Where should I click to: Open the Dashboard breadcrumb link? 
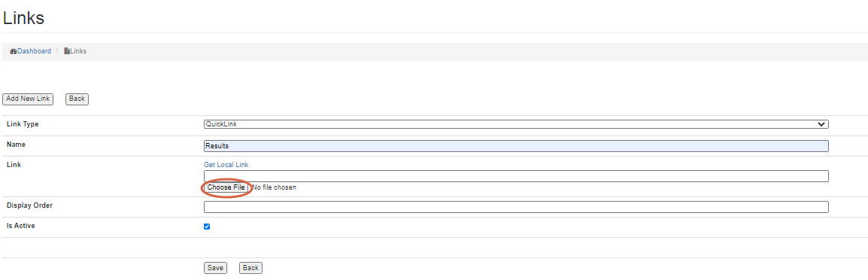pos(35,51)
